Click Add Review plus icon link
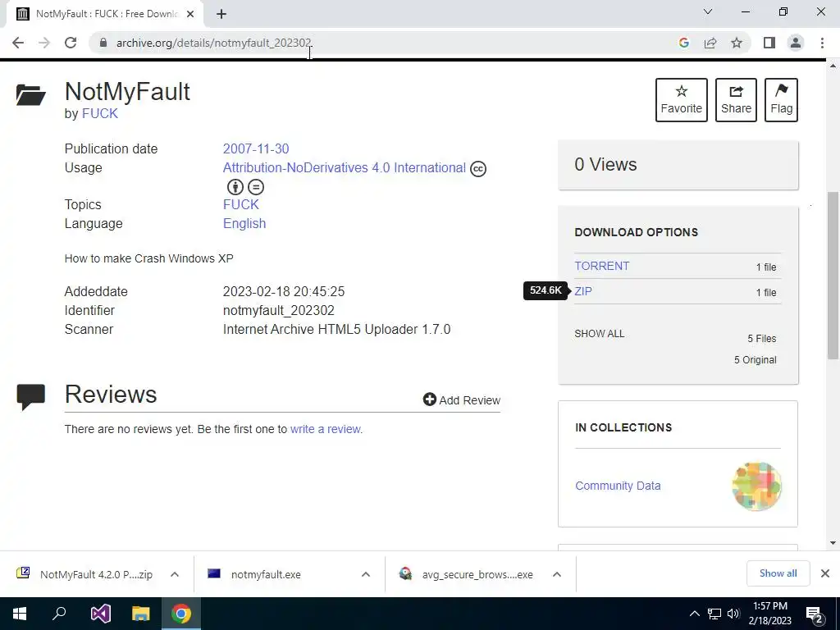The image size is (840, 630). pos(461,400)
